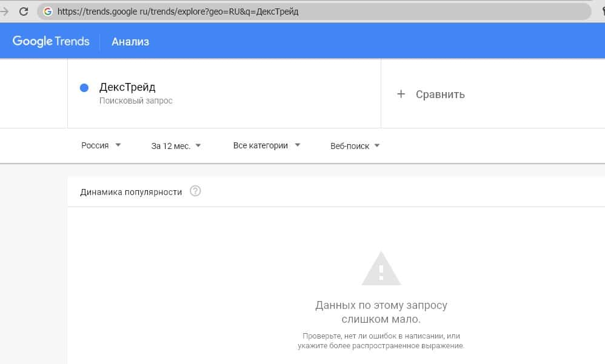The height and width of the screenshot is (364, 605).
Task: Expand the Россия region dropdown
Action: tap(101, 145)
